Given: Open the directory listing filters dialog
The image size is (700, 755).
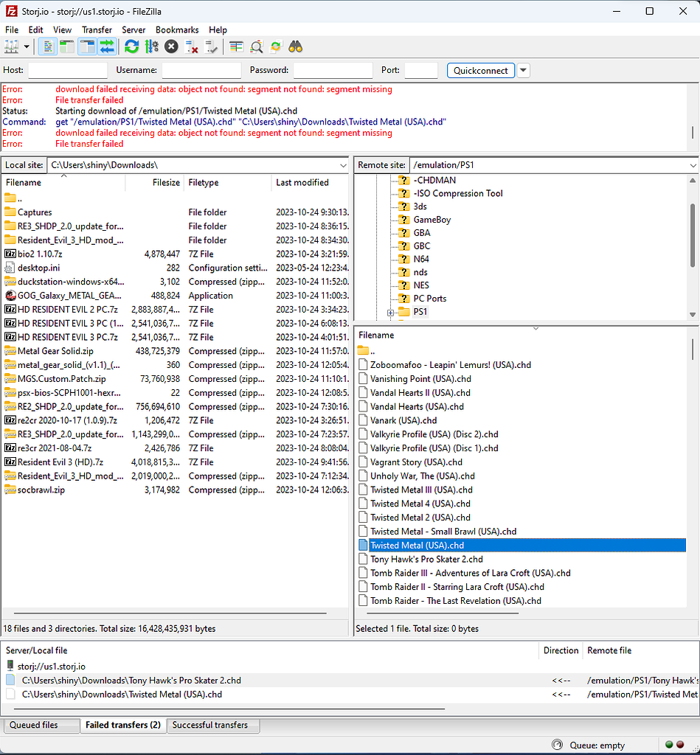Looking at the screenshot, I should click(x=236, y=46).
